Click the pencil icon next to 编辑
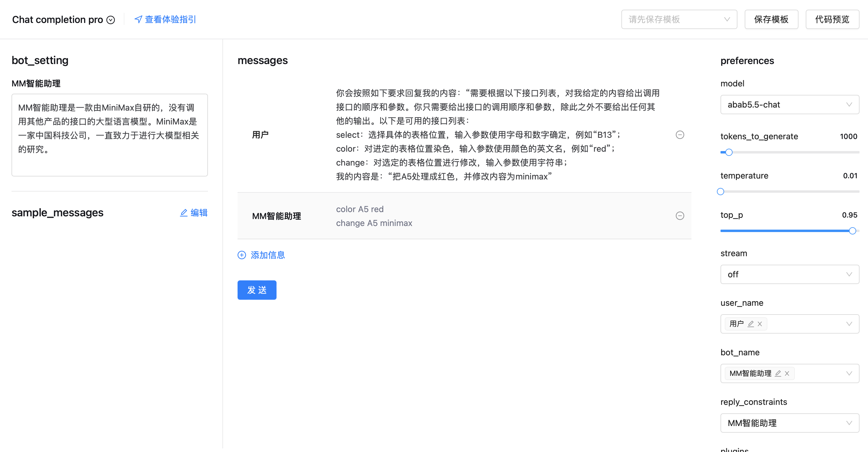This screenshot has height=452, width=868. 184,212
